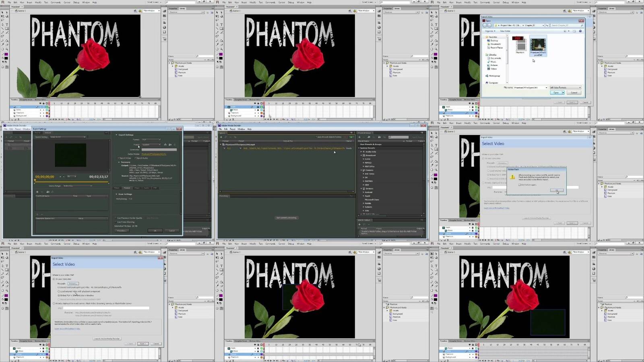The width and height of the screenshot is (644, 362).
Task: Select the Text tool in top-left Flash screenshot
Action: [6, 24]
